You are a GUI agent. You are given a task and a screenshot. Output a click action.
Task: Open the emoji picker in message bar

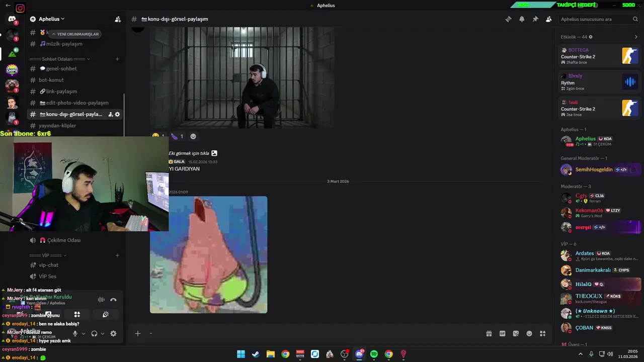click(529, 333)
